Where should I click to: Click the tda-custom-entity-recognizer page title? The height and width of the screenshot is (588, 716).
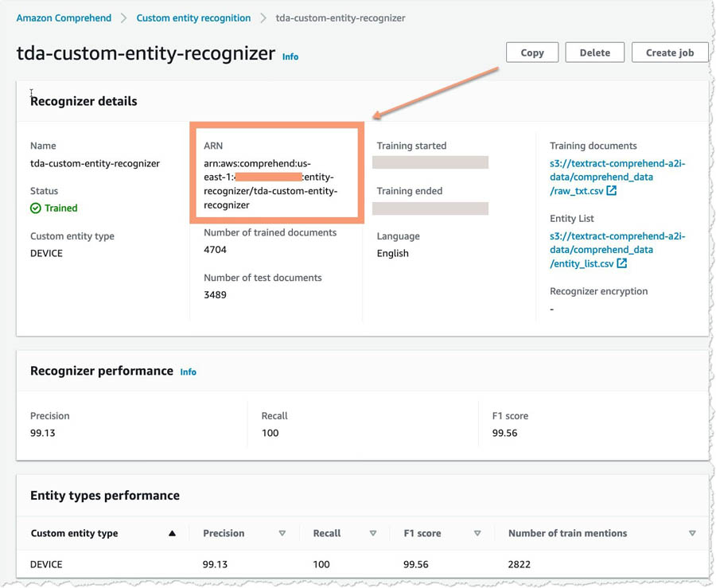point(146,53)
